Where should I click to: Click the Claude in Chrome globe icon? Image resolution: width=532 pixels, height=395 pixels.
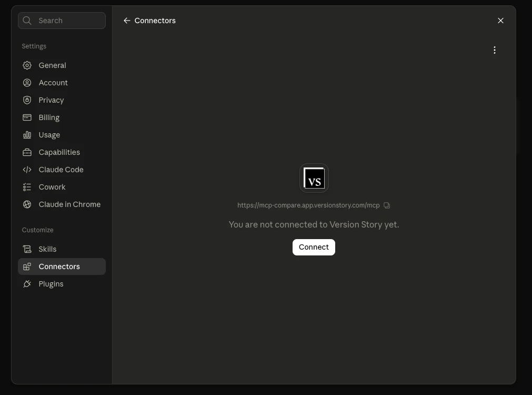click(27, 204)
